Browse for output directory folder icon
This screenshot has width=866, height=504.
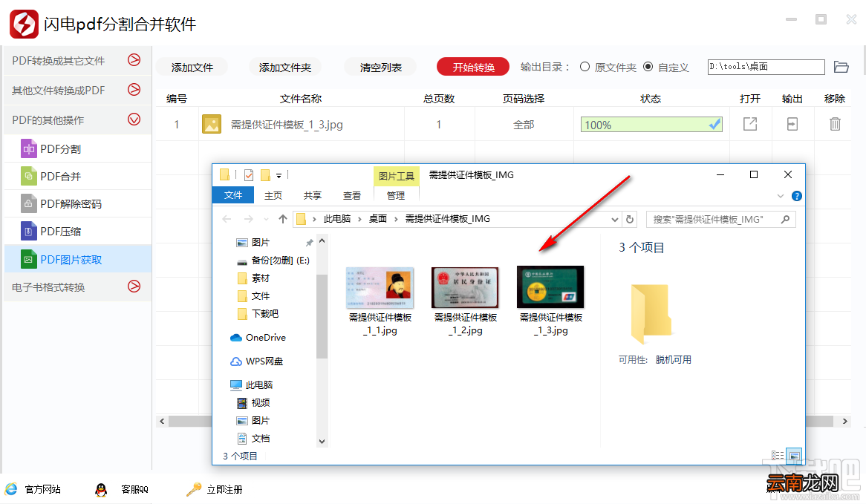tap(841, 67)
